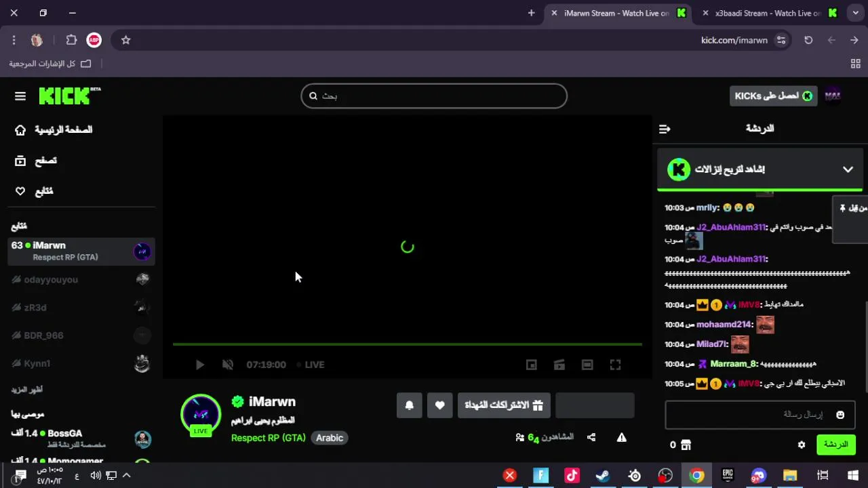The width and height of the screenshot is (868, 488).
Task: Send with the green chat button
Action: [836, 445]
